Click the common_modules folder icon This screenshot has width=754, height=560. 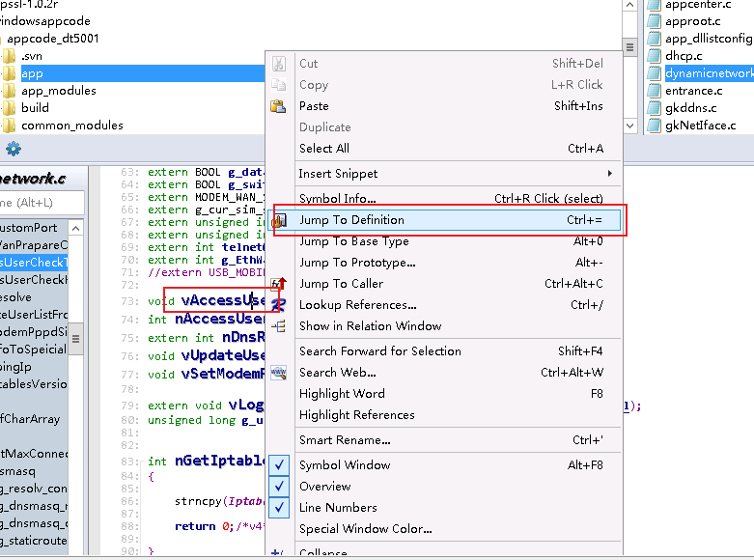coord(9,126)
